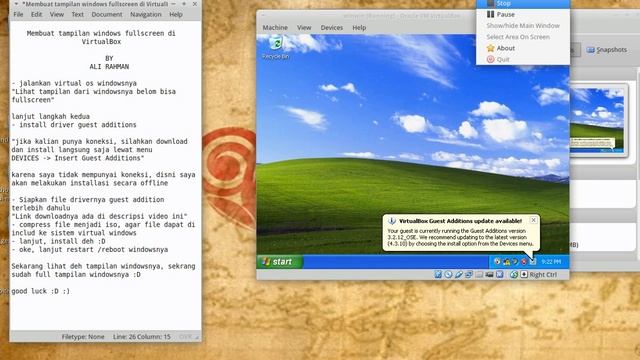Image resolution: width=640 pixels, height=360 pixels.
Task: Click the XP taskbar clock showing 9:22 PM
Action: (x=551, y=262)
